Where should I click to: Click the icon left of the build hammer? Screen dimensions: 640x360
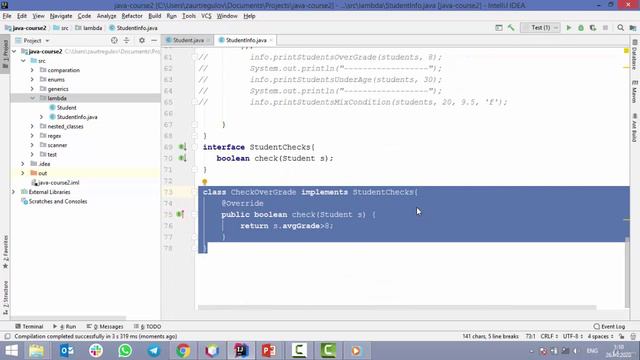(499, 28)
